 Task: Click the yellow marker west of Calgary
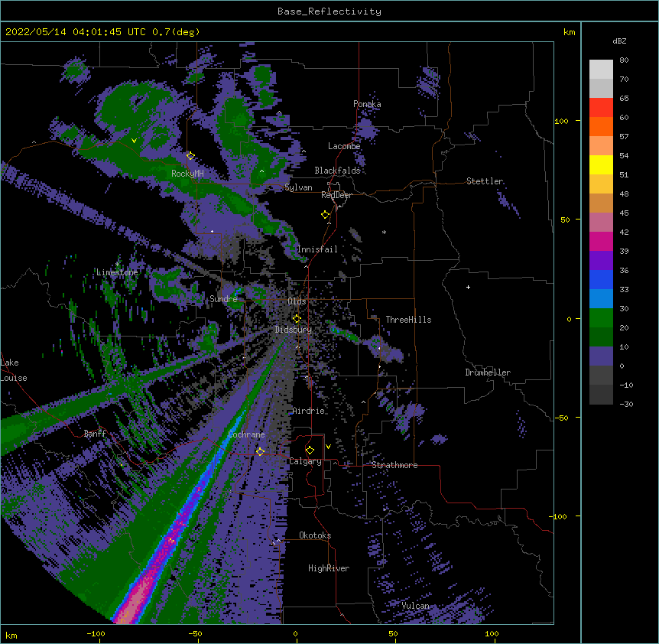tap(260, 452)
